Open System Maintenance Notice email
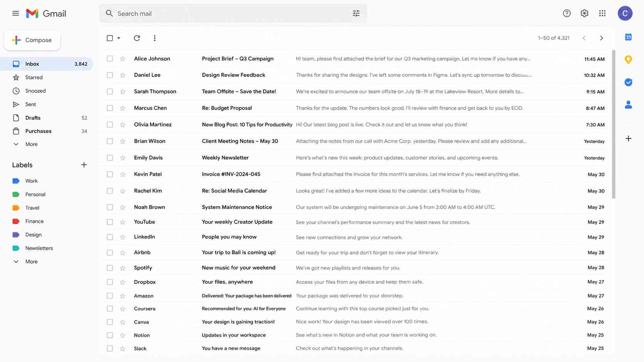This screenshot has width=644, height=362. [237, 207]
